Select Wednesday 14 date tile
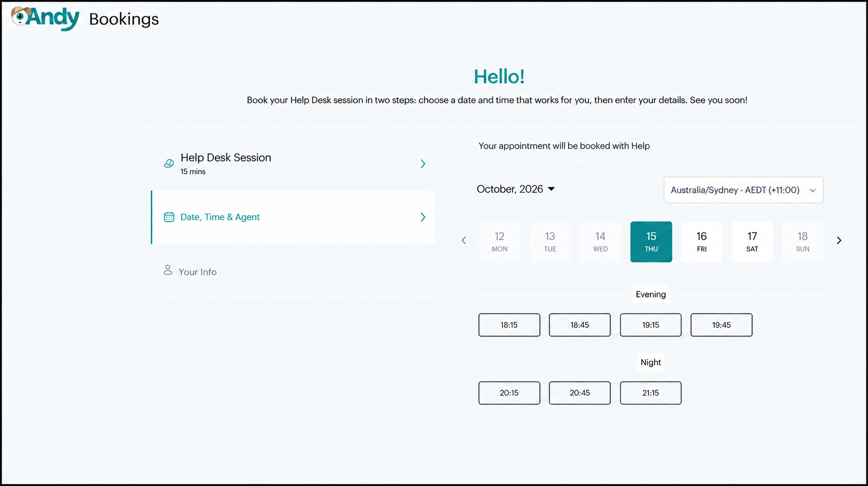 coord(600,242)
